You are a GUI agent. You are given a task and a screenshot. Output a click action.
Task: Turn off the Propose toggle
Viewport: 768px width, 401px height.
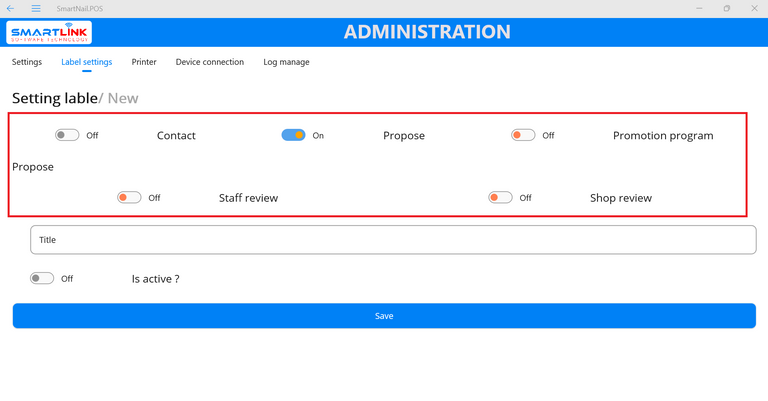tap(293, 135)
